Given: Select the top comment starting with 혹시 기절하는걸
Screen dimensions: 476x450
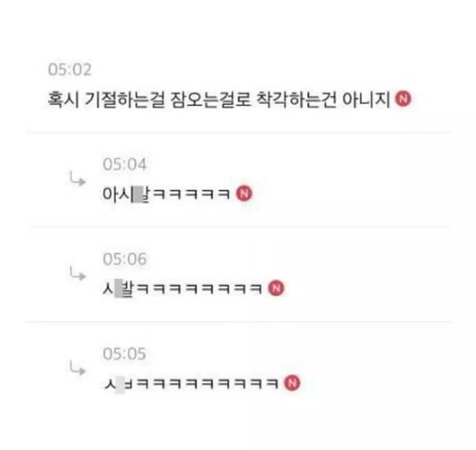Looking at the screenshot, I should click(219, 99).
